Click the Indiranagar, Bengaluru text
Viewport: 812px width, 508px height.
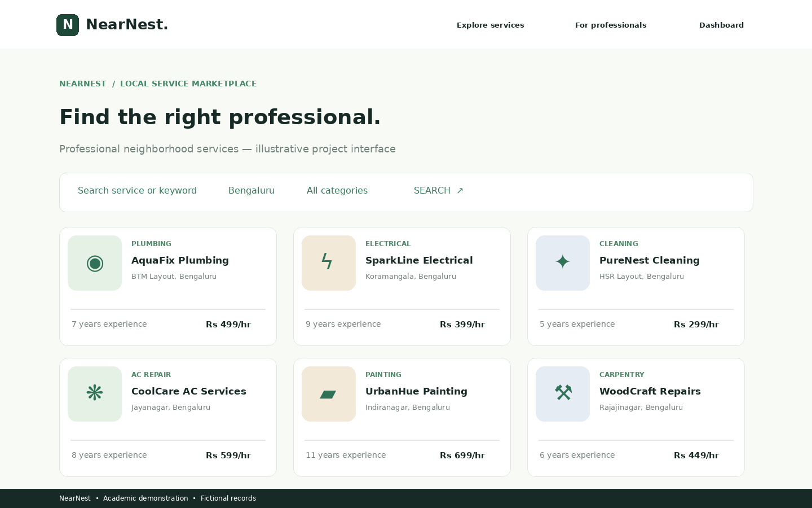408,408
